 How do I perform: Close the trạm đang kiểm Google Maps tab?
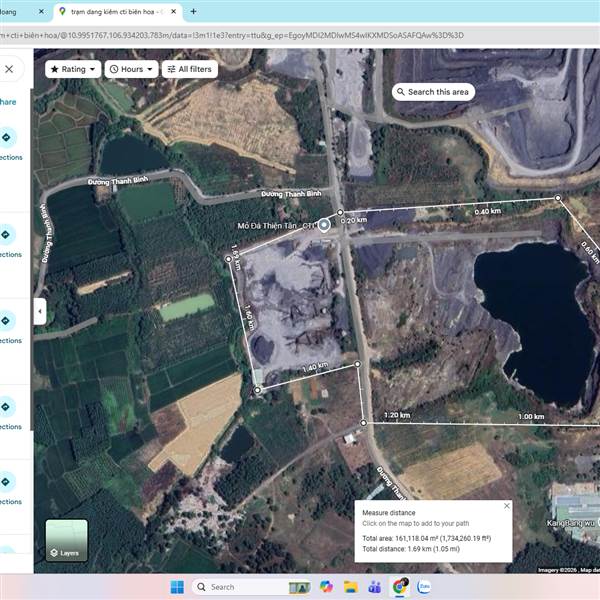point(172,11)
